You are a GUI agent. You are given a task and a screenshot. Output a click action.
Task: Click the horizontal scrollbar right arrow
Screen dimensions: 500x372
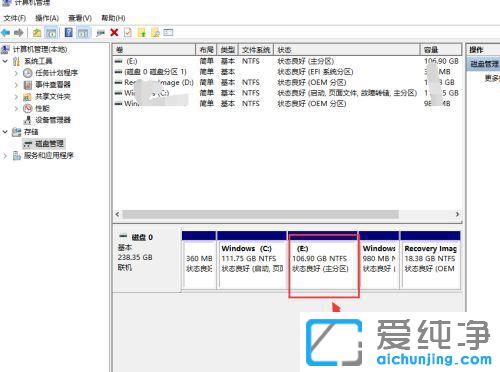(x=457, y=214)
